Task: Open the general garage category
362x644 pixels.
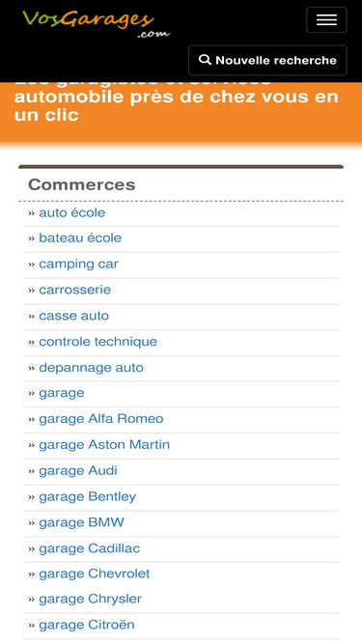Action: [62, 394]
